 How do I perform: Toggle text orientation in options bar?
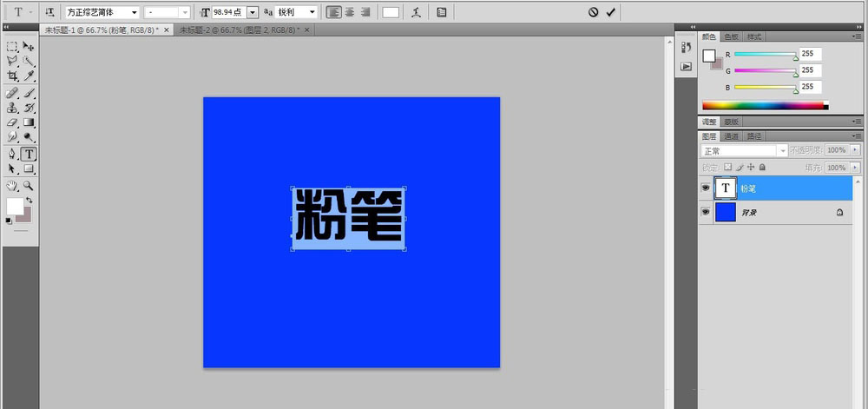tap(49, 12)
